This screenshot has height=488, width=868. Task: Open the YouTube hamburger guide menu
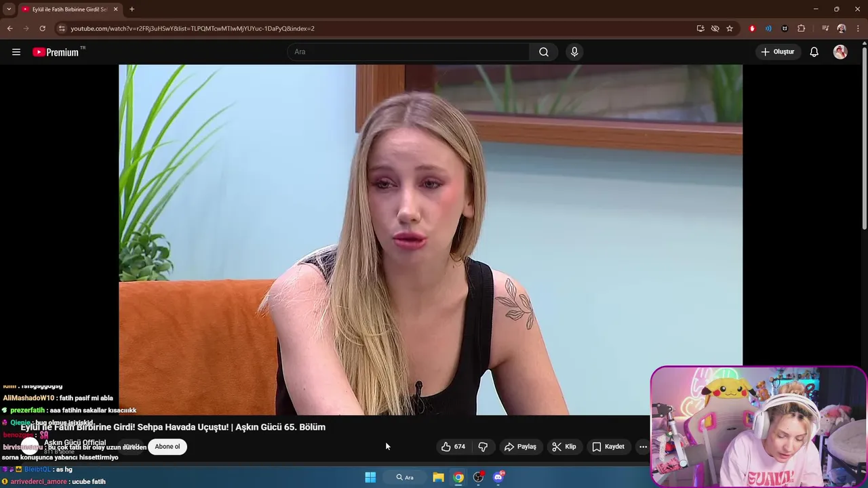pos(16,52)
